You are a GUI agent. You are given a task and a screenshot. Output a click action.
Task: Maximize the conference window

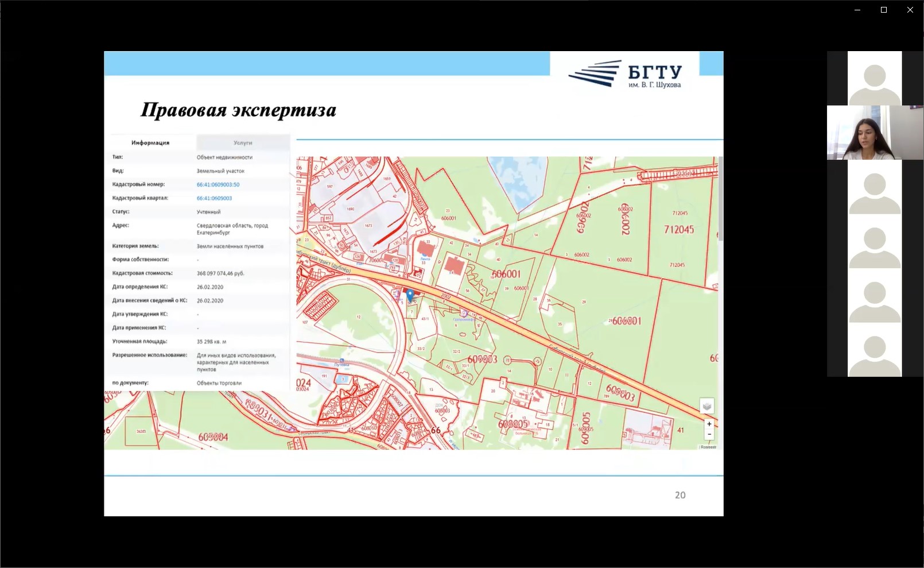pyautogui.click(x=884, y=10)
